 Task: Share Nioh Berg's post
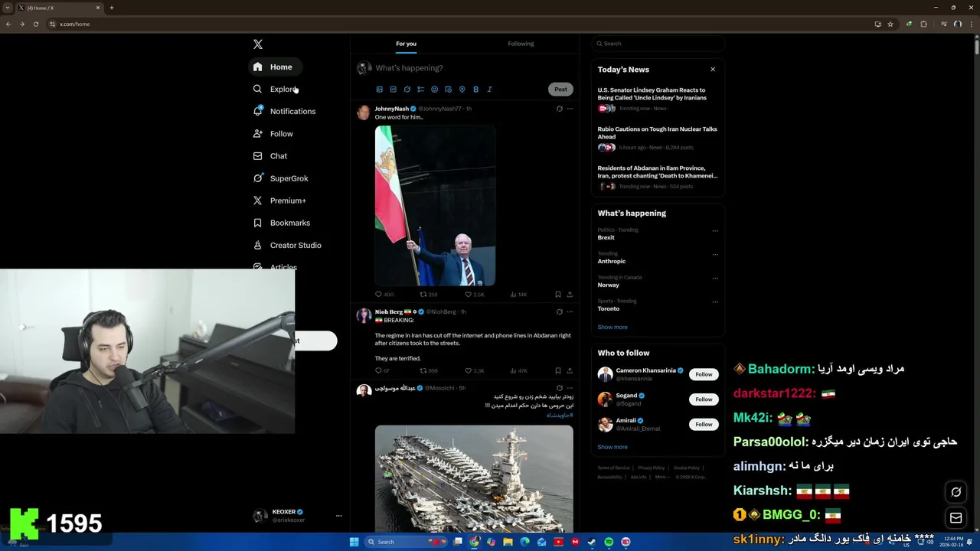point(570,370)
